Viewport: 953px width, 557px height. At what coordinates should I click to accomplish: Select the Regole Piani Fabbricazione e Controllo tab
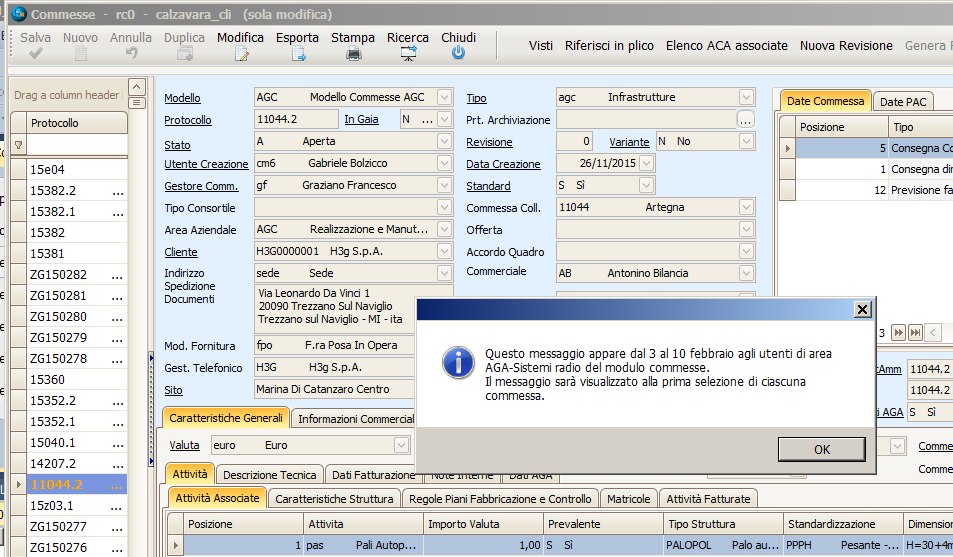[502, 498]
